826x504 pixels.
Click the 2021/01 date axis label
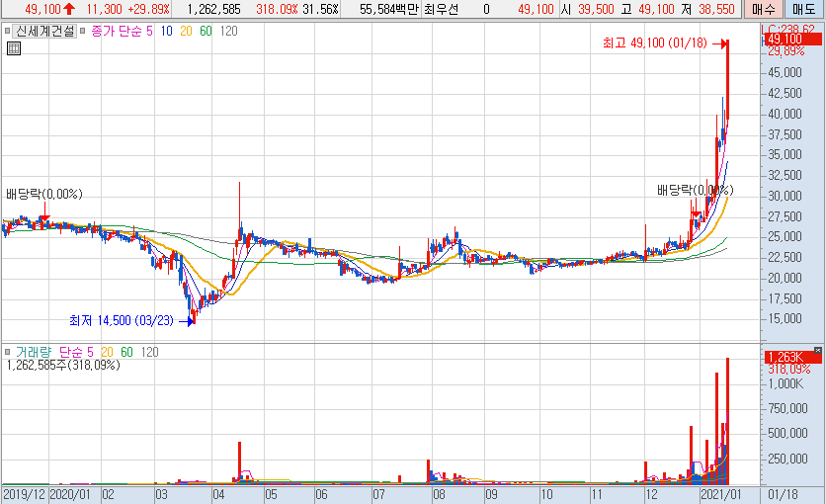(721, 495)
